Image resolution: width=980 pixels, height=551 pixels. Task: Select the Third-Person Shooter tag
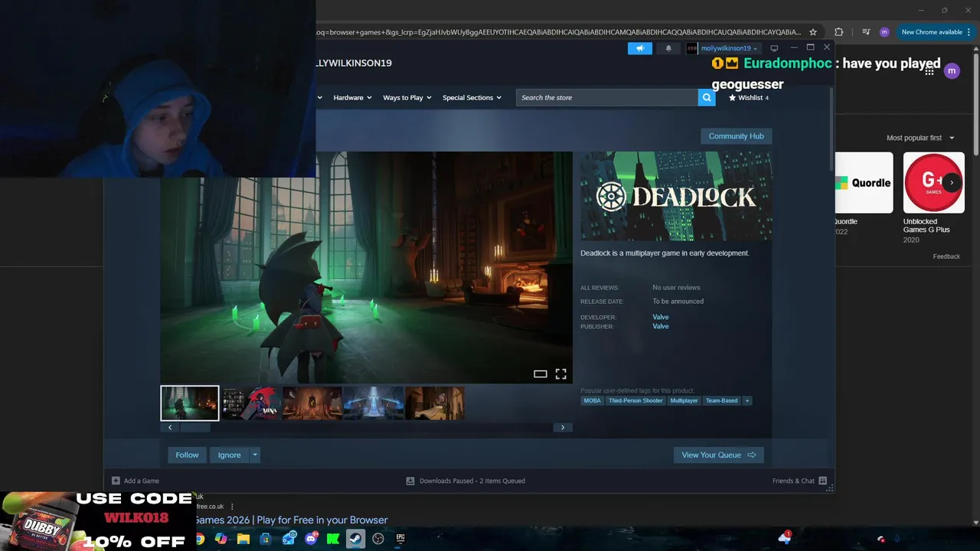pyautogui.click(x=635, y=400)
